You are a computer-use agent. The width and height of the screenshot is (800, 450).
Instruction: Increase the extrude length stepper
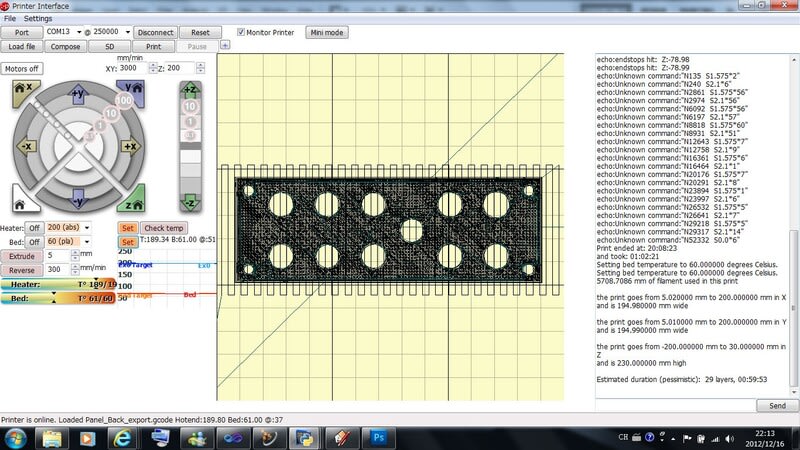pos(76,252)
